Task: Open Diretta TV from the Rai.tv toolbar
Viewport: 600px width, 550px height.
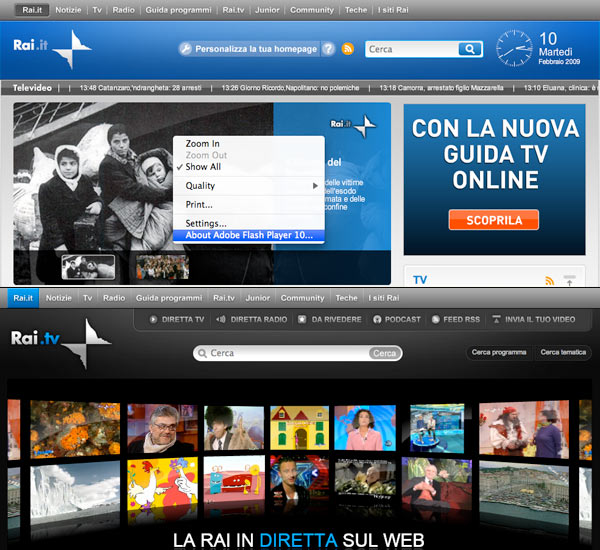Action: (x=177, y=319)
